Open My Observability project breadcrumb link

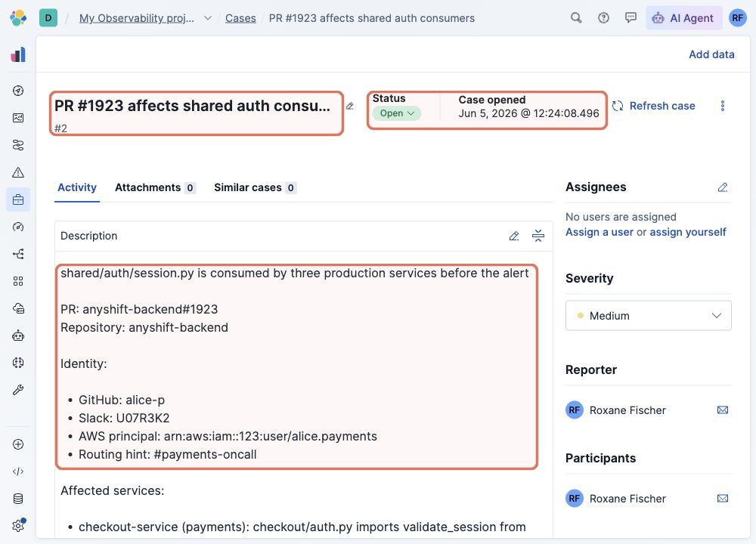(x=136, y=18)
